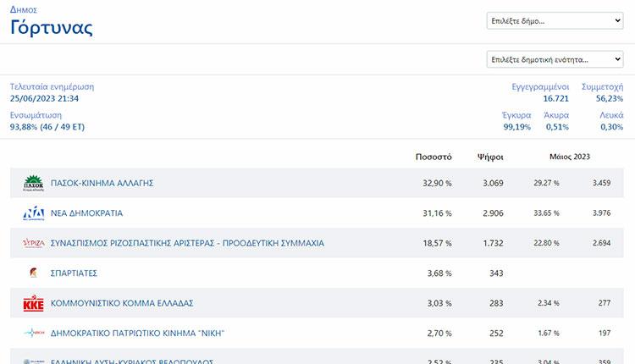Click the Elliniki Lysi logo icon
The width and height of the screenshot is (635, 364).
coord(33,361)
